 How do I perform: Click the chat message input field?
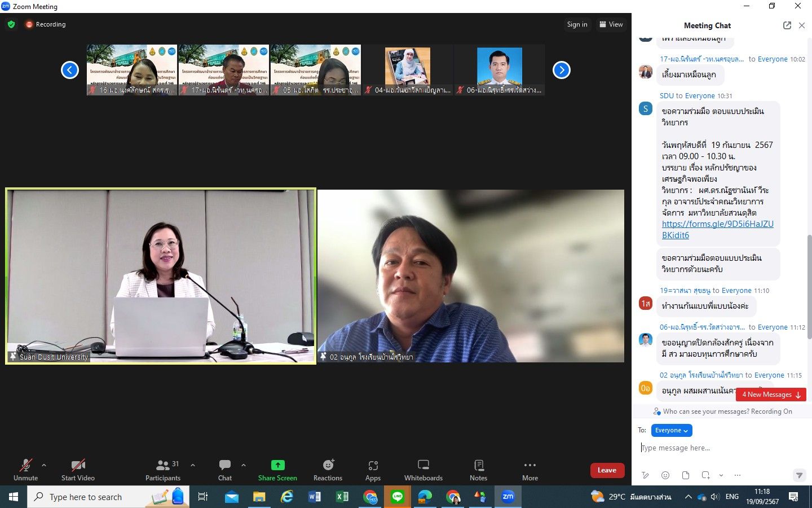point(722,448)
